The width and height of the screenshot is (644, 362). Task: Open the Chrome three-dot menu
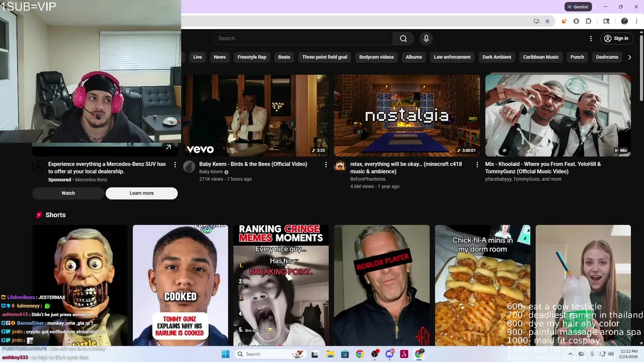coord(637,21)
